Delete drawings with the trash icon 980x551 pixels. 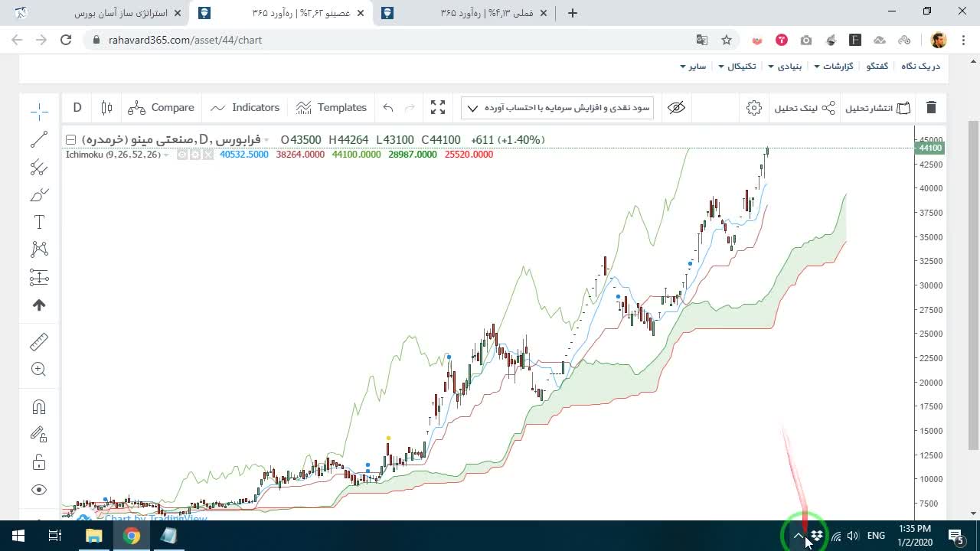coord(931,108)
